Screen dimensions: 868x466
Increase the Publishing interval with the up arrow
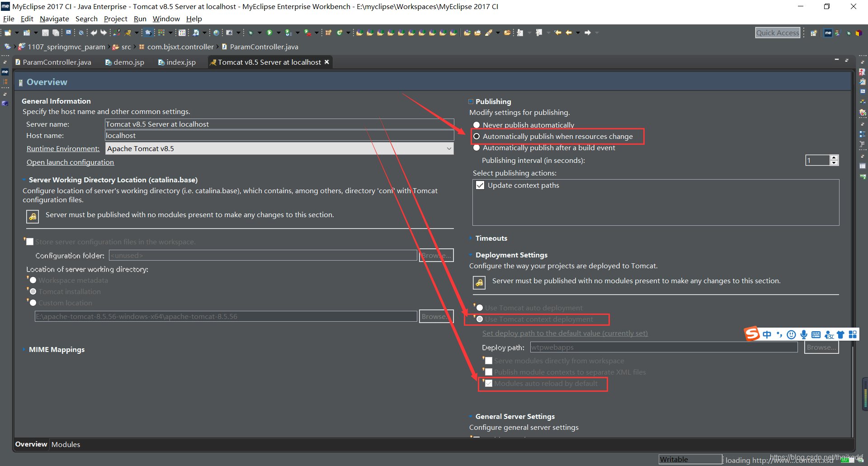(834, 157)
